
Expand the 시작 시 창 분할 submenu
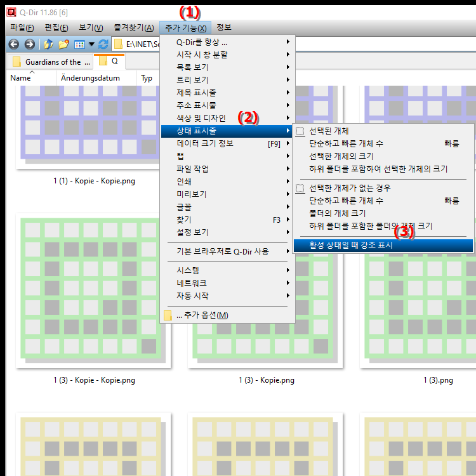(227, 55)
